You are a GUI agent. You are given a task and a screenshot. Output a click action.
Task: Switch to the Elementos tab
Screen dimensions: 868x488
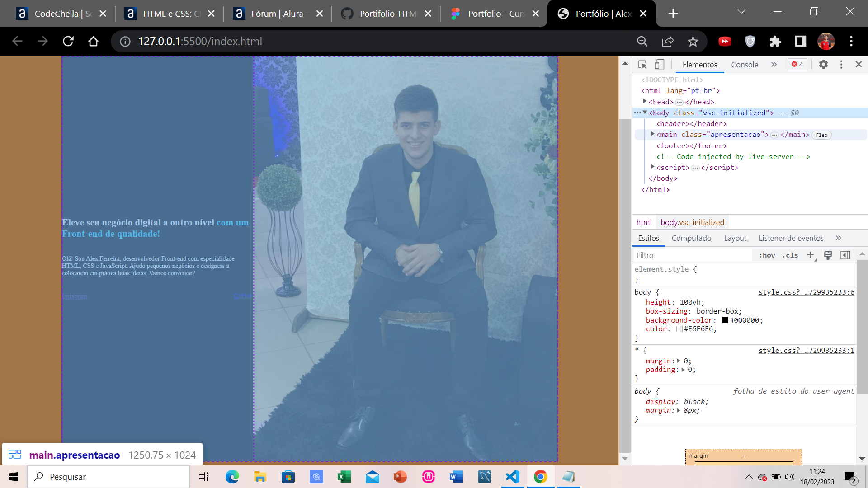tap(700, 65)
